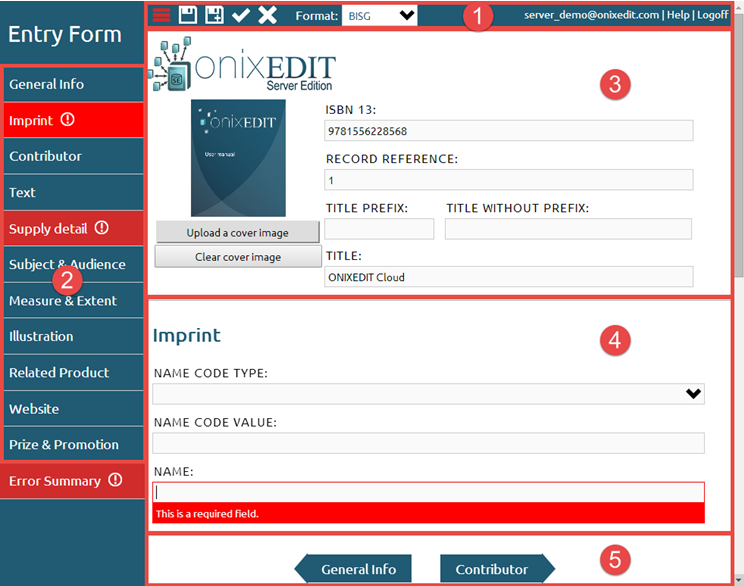Click the Help link
The width and height of the screenshot is (744, 586).
[x=678, y=15]
